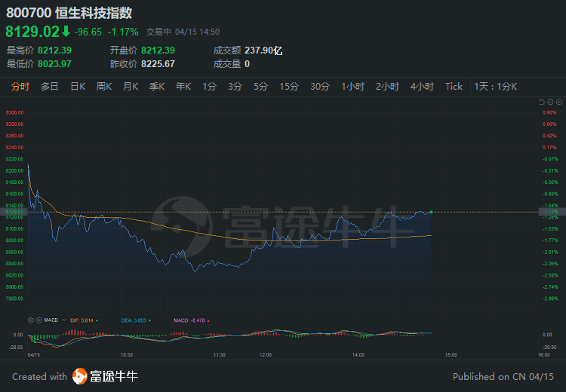Click the 7980.00 price axis label

point(14,299)
